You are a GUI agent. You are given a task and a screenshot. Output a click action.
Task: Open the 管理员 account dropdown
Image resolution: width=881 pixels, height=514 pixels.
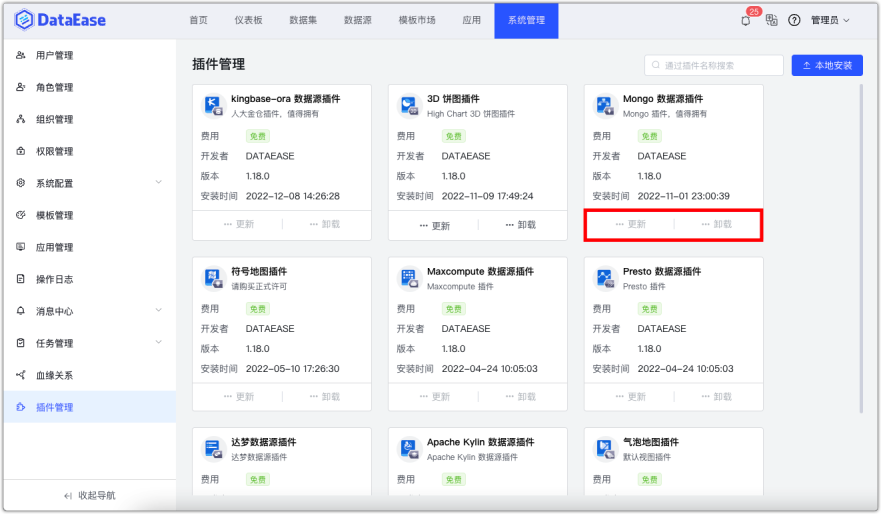click(830, 20)
